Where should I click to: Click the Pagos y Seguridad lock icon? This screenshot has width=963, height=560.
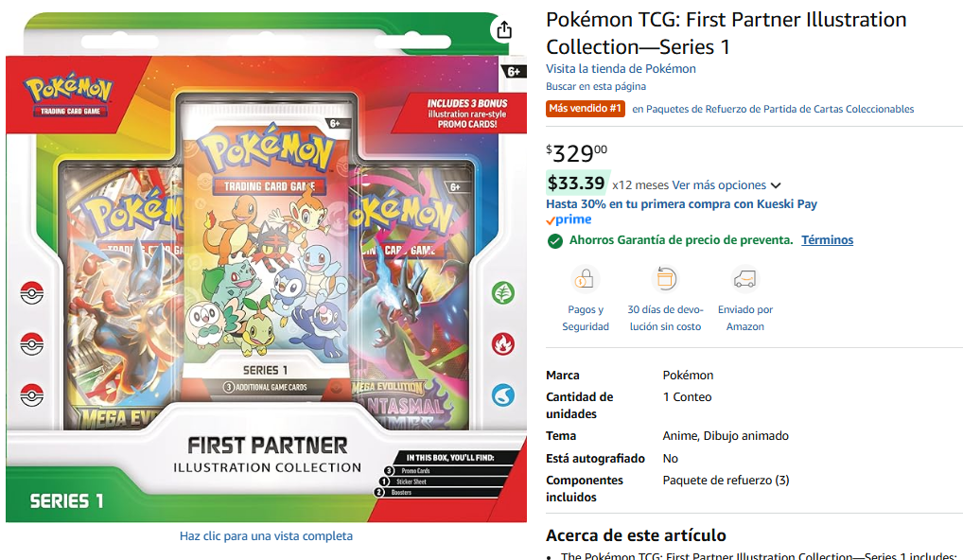[x=585, y=279]
